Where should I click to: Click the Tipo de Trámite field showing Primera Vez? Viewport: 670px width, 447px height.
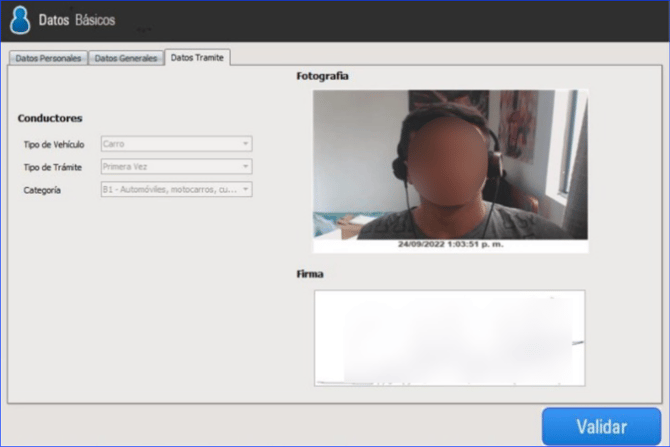168,166
